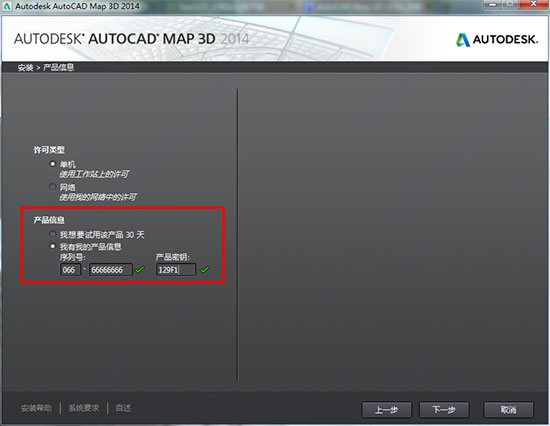Minimize the installer window
550x426 pixels.
coord(492,5)
